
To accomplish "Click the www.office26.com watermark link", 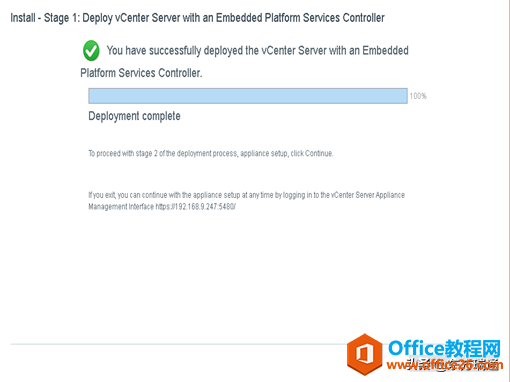I will click(445, 365).
